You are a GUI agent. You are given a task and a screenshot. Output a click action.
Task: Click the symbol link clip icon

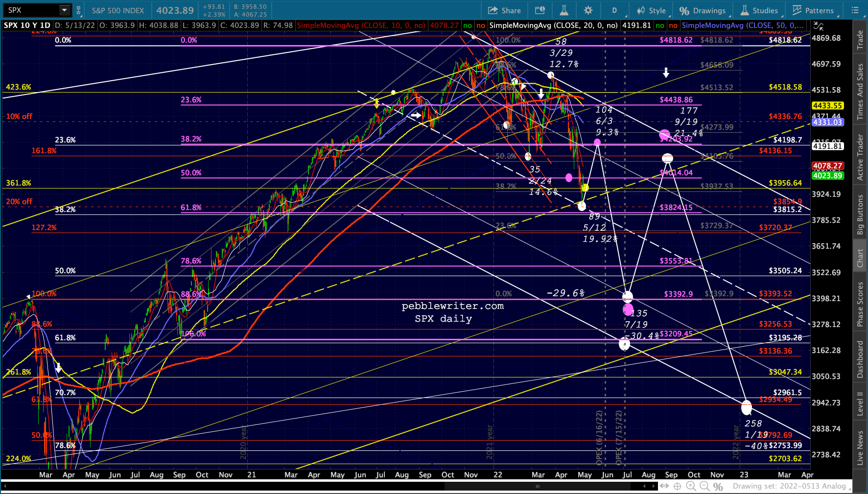(80, 10)
